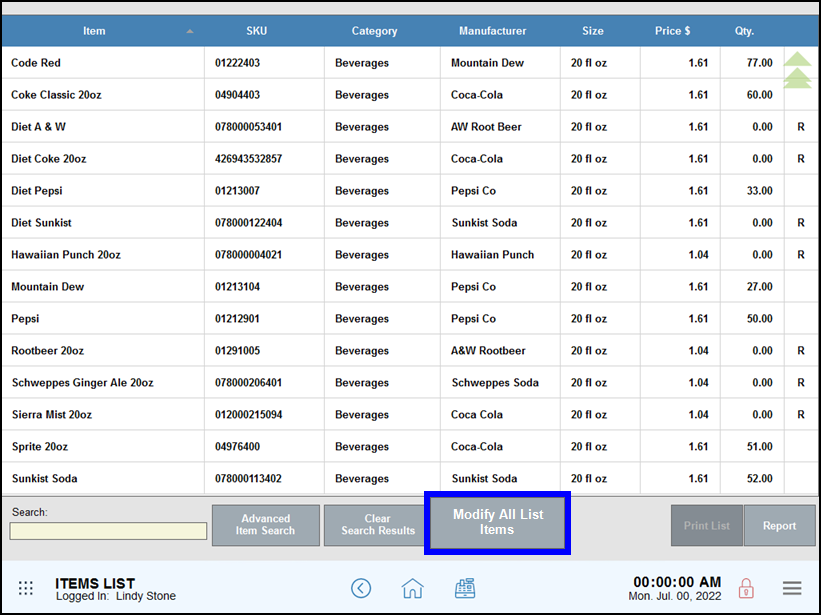
Task: Jump to top with double green arrows
Action: pyautogui.click(x=797, y=70)
